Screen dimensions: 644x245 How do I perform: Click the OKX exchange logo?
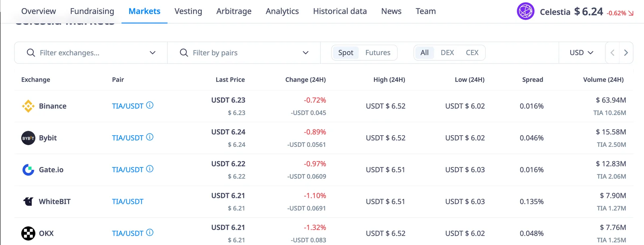click(28, 233)
